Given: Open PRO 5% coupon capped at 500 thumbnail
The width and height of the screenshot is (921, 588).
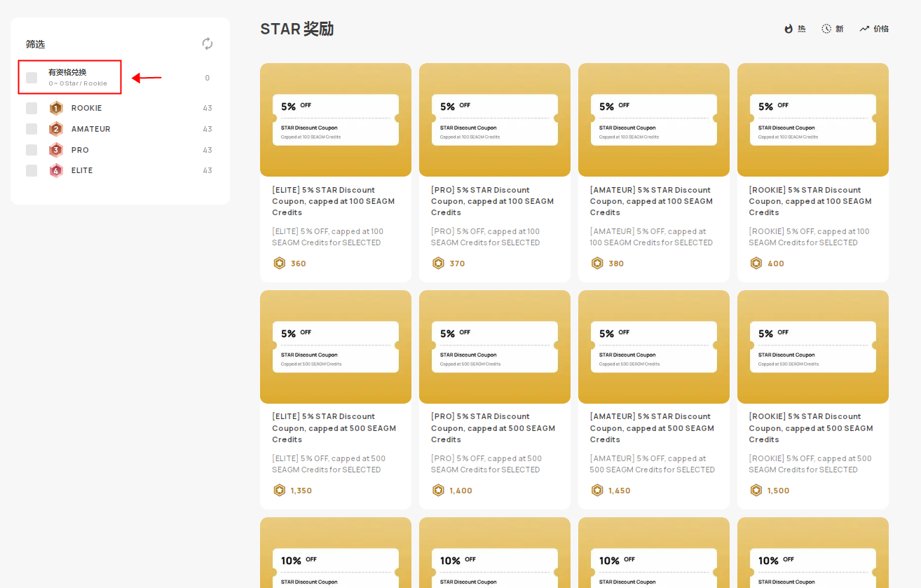Looking at the screenshot, I should coord(495,347).
